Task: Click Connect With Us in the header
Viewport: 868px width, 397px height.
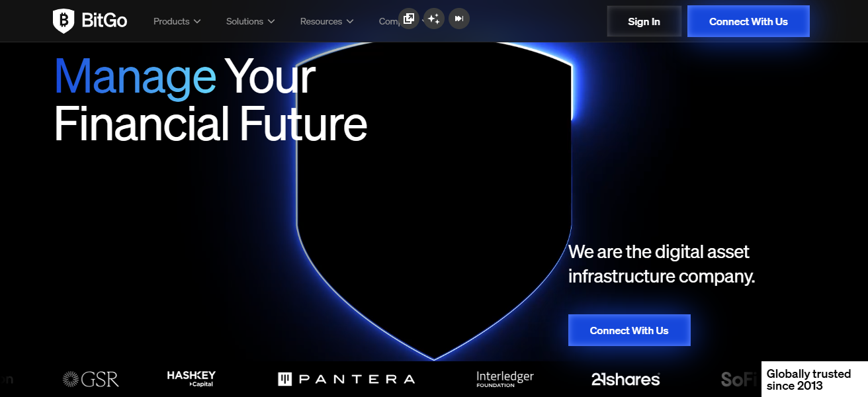Action: point(748,21)
